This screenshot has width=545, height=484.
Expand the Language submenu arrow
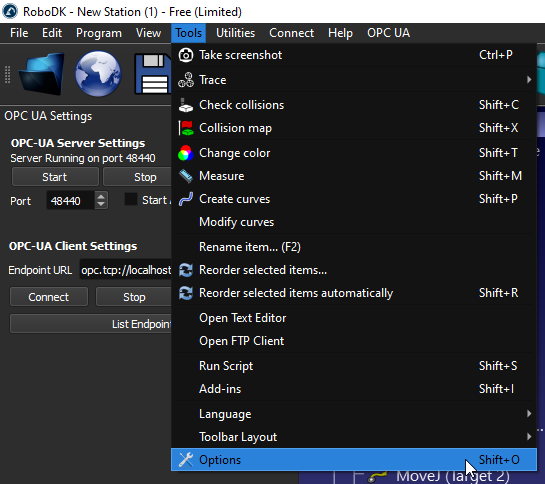529,414
